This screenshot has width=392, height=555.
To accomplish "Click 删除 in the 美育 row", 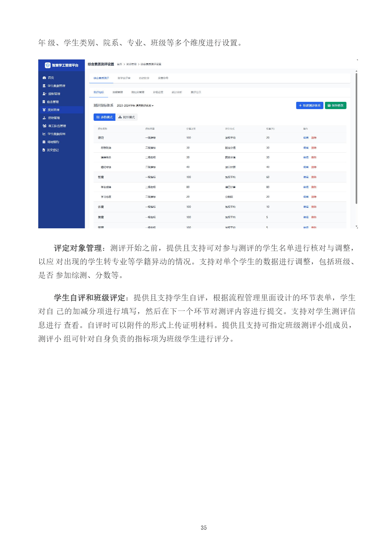I will click(314, 217).
